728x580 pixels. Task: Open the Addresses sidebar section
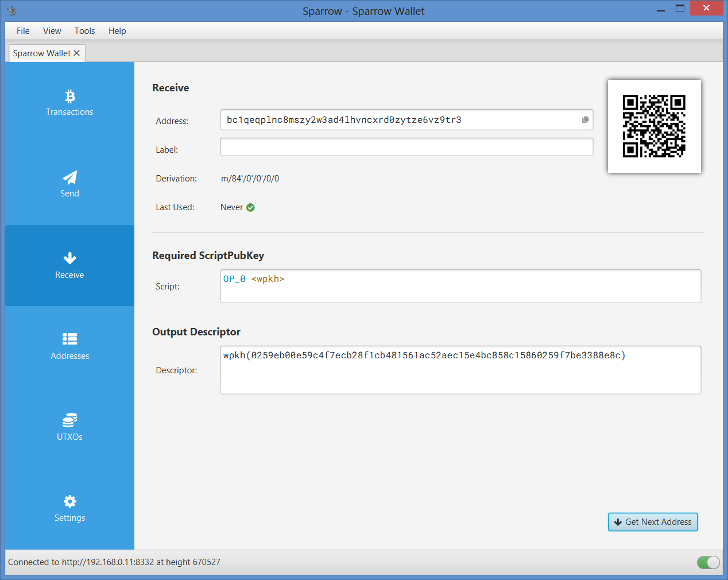click(69, 346)
